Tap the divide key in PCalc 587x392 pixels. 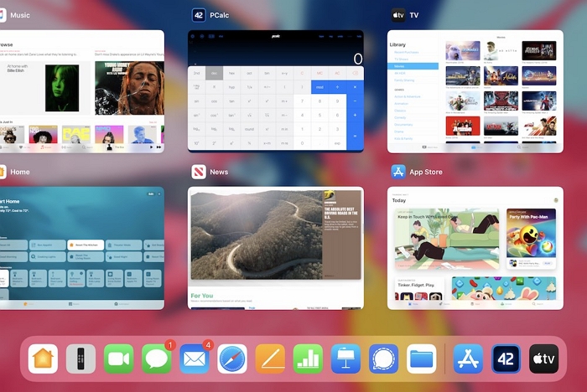pos(337,87)
